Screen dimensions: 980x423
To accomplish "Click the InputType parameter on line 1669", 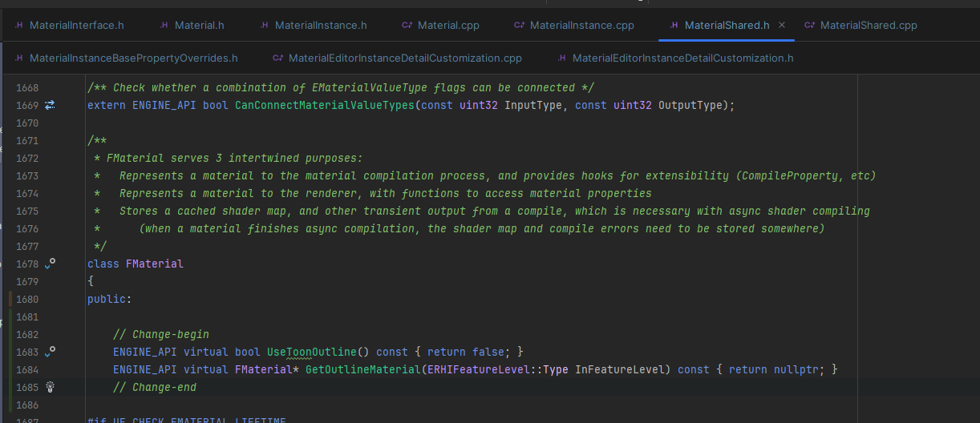I will pyautogui.click(x=533, y=105).
